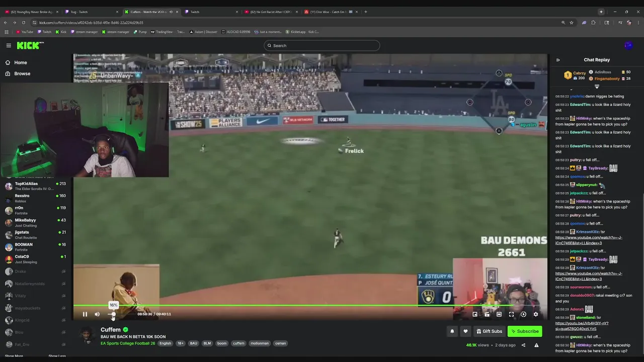Seek on the green video progress bar
The image size is (644, 362).
pos(310,305)
